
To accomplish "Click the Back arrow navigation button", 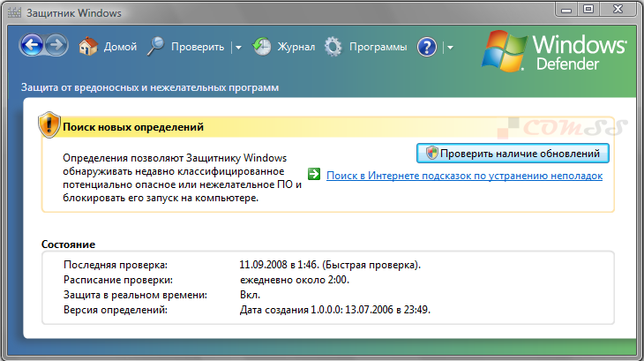I will click(32, 45).
